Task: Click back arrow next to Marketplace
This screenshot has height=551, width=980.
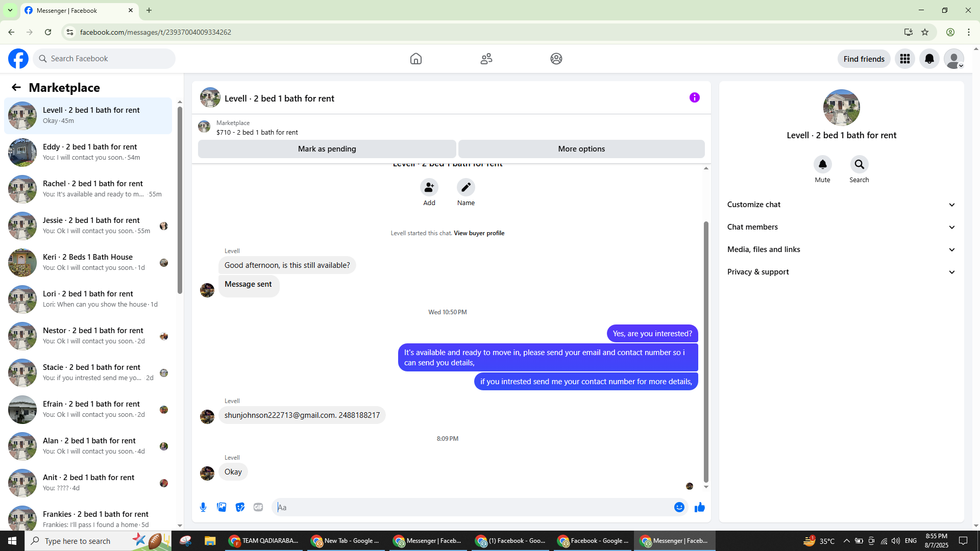Action: tap(16, 88)
